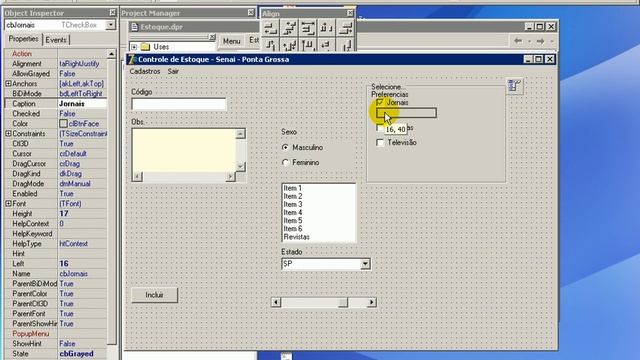
Task: Click the PopupMenu property row
Action: click(x=56, y=333)
